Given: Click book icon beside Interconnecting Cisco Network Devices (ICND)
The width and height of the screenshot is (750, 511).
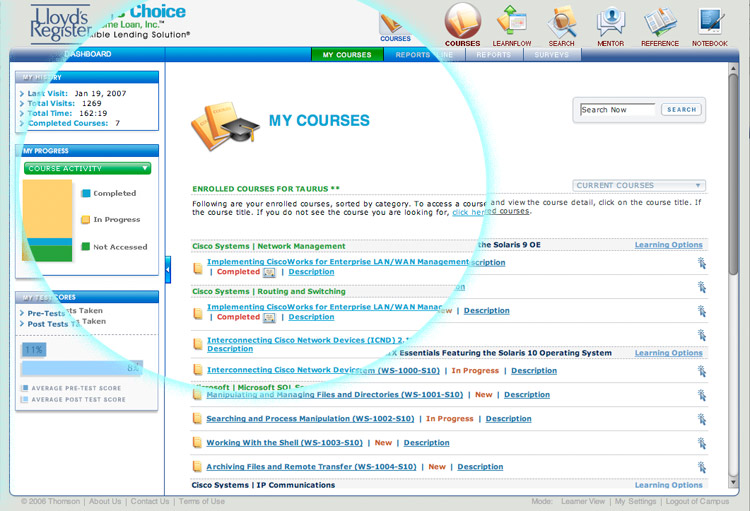Looking at the screenshot, I should [x=198, y=344].
